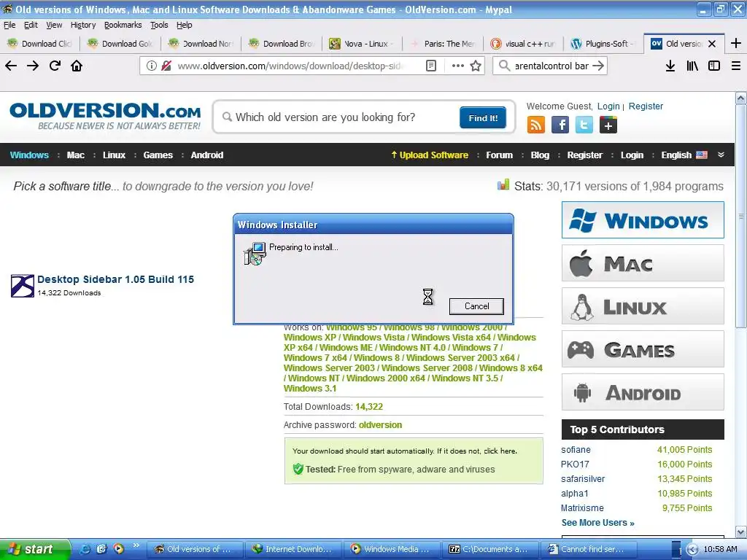Open page actions three-dots menu
Screen dimensions: 747x560
coord(458,66)
